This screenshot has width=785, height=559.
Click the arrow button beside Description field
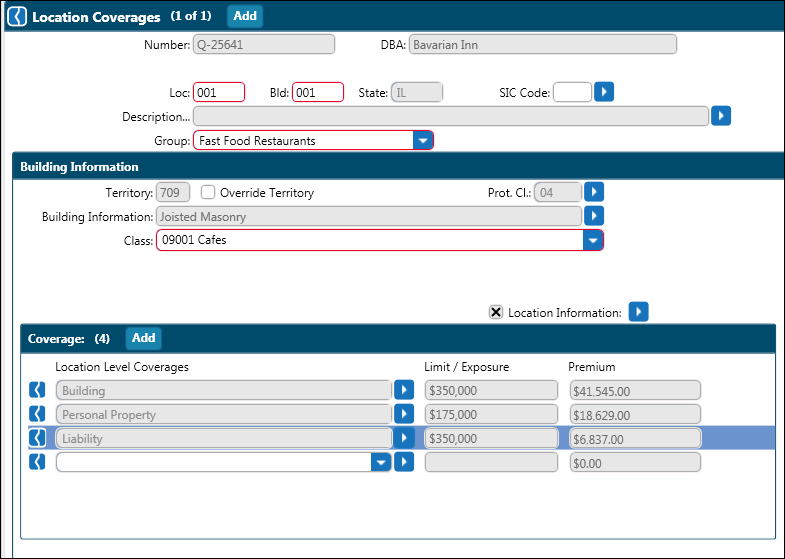pyautogui.click(x=722, y=116)
